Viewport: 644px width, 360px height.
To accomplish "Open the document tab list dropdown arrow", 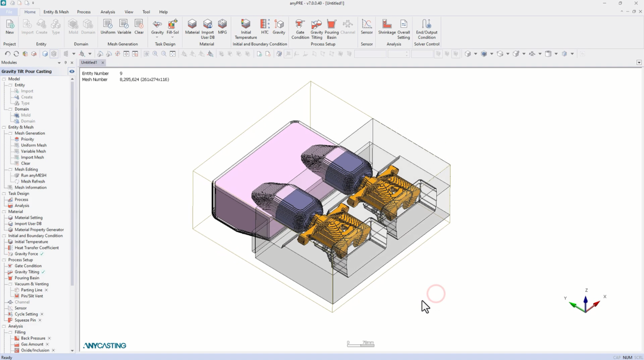I will 639,63.
